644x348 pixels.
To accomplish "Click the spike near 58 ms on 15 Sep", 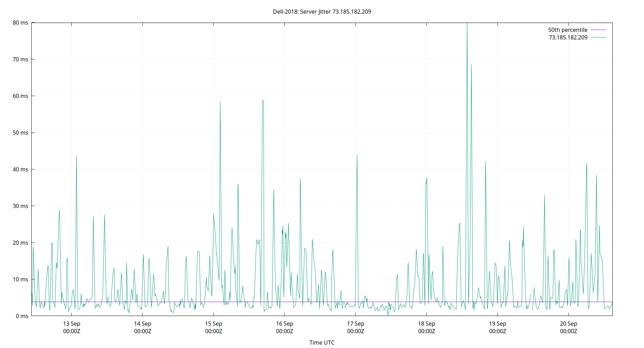I will point(220,103).
